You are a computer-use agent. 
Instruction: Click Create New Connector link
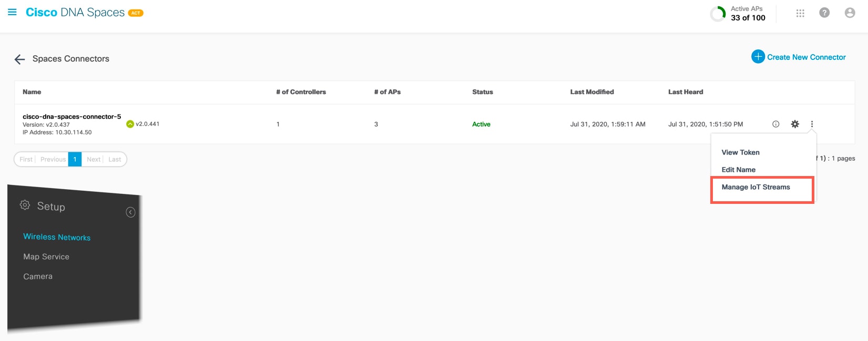[806, 57]
